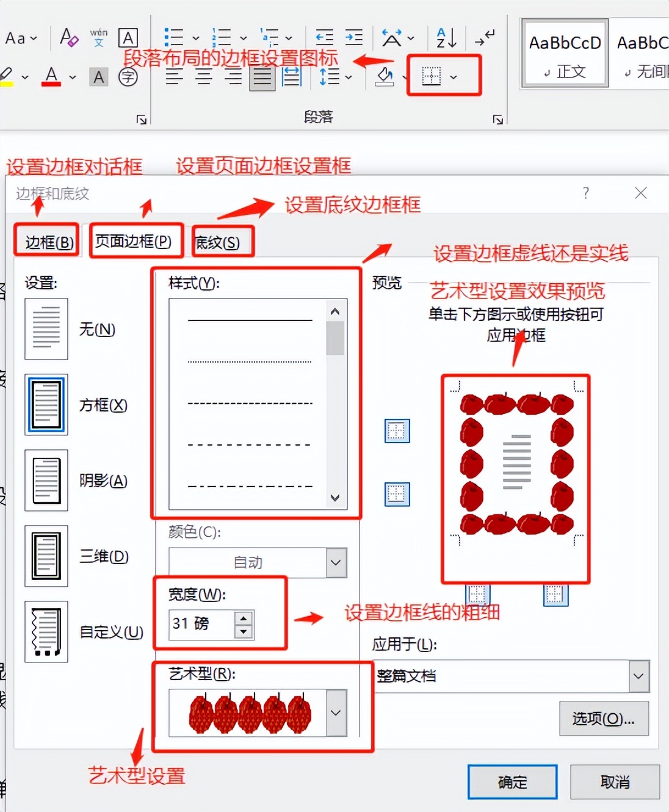669x812 pixels.
Task: Increase width with stepper up arrow
Action: coord(244,617)
